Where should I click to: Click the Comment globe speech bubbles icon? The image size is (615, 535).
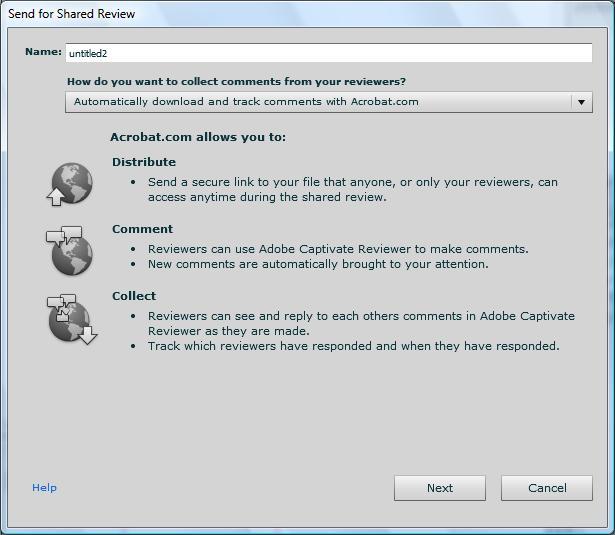[x=70, y=250]
